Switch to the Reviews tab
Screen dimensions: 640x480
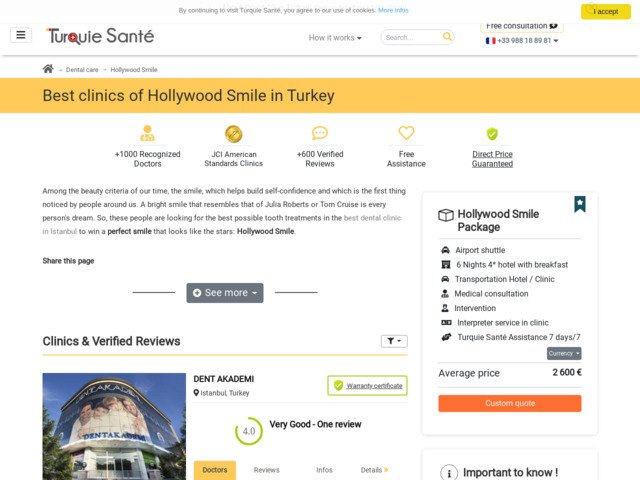point(267,470)
